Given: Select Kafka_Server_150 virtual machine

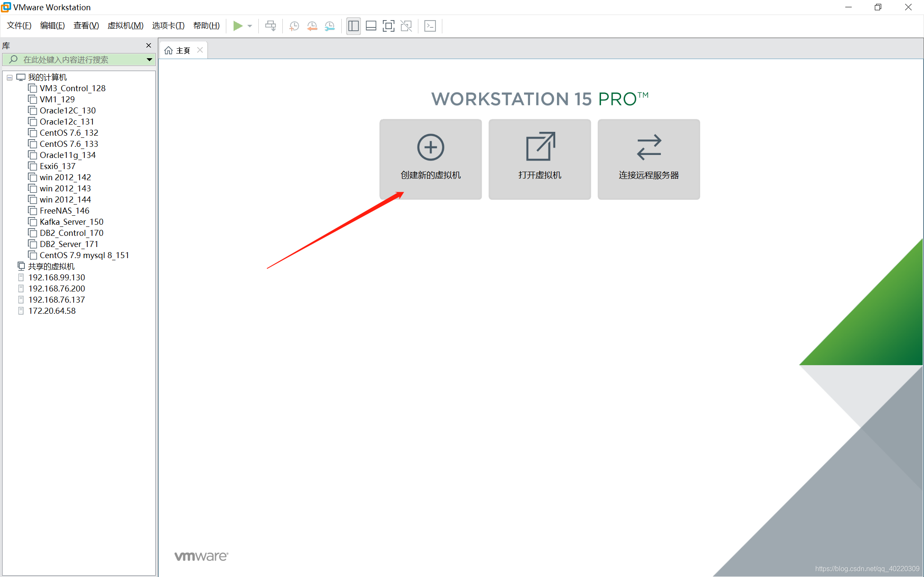Looking at the screenshot, I should pos(71,222).
